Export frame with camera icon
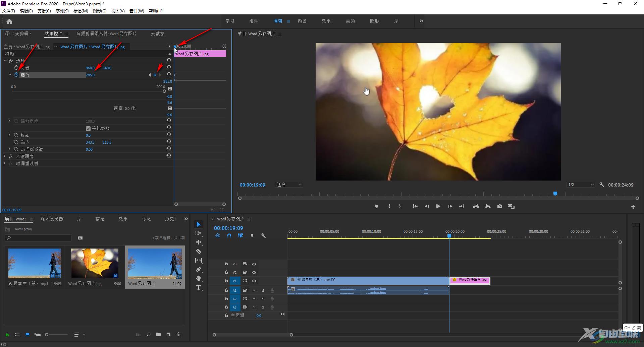The image size is (644, 347). coord(500,206)
